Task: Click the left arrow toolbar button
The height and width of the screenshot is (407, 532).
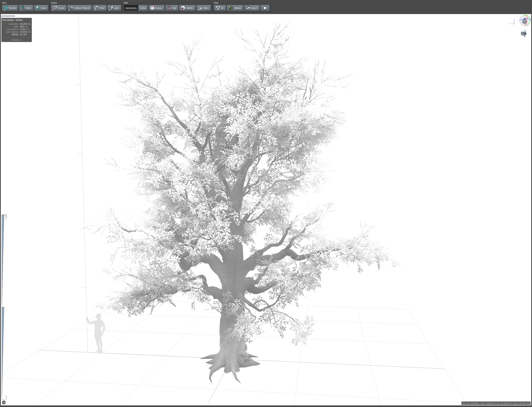Action: [x=265, y=8]
